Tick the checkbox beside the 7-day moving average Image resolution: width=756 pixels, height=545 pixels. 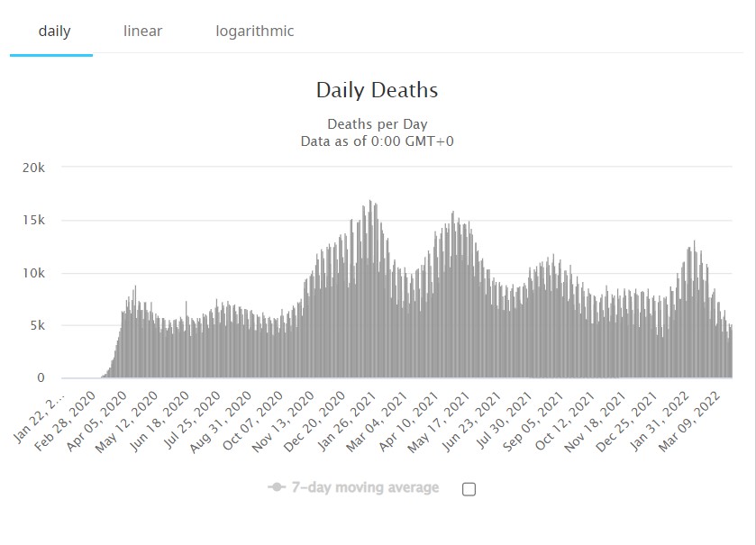coord(469,489)
